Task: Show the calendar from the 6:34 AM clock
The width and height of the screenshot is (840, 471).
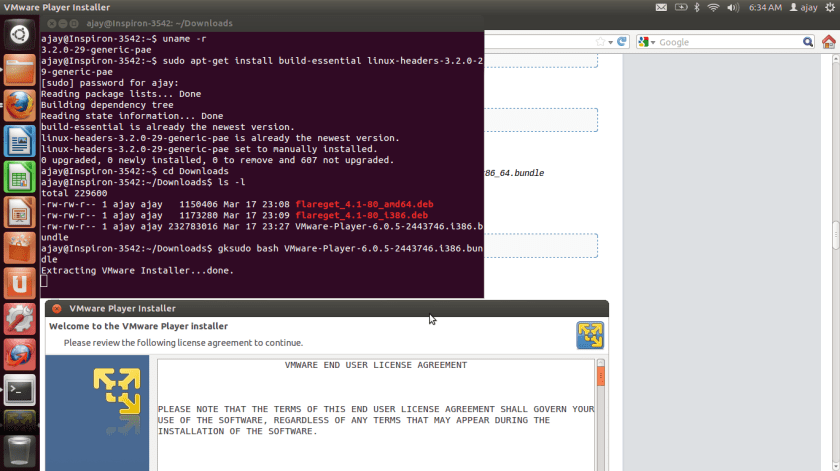Action: (x=765, y=8)
